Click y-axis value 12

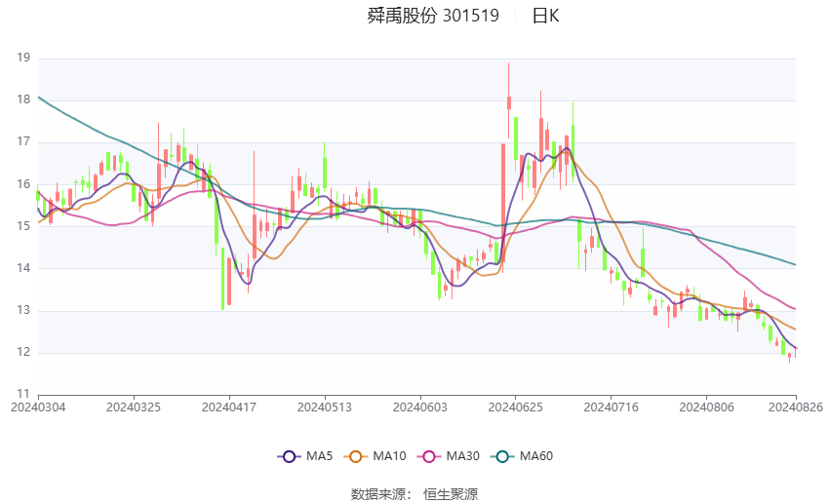(x=23, y=352)
